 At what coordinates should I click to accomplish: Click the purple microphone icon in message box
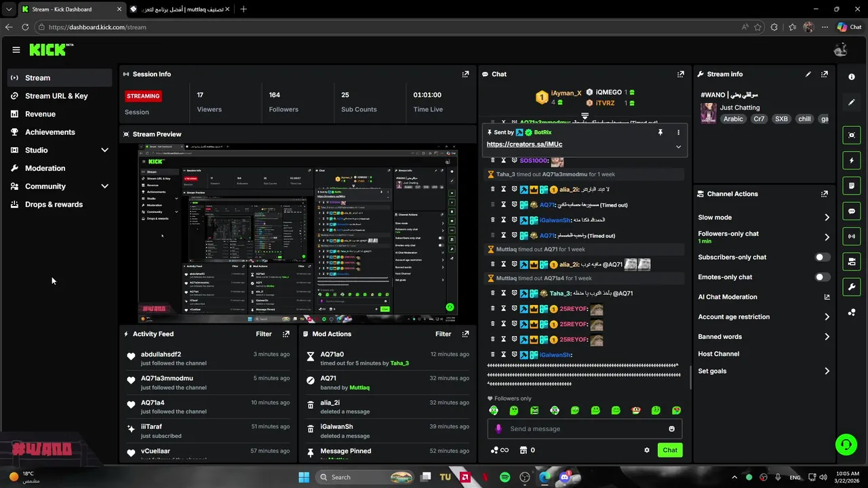click(498, 428)
